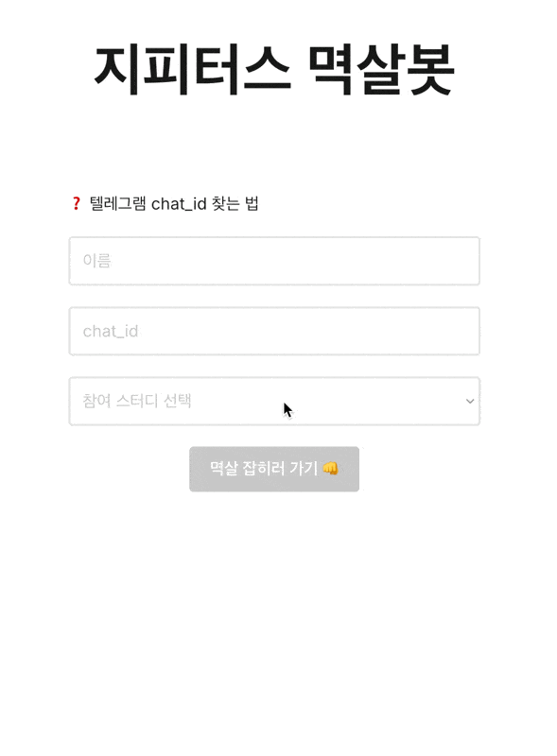
Task: Place cursor in Telegram chat_id box
Action: pyautogui.click(x=274, y=332)
